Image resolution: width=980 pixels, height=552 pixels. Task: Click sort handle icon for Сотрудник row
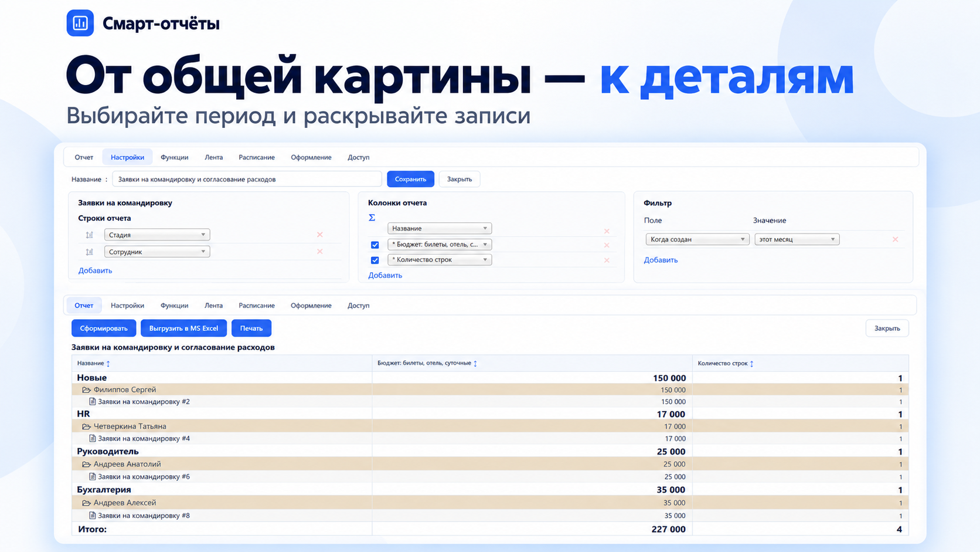[89, 252]
